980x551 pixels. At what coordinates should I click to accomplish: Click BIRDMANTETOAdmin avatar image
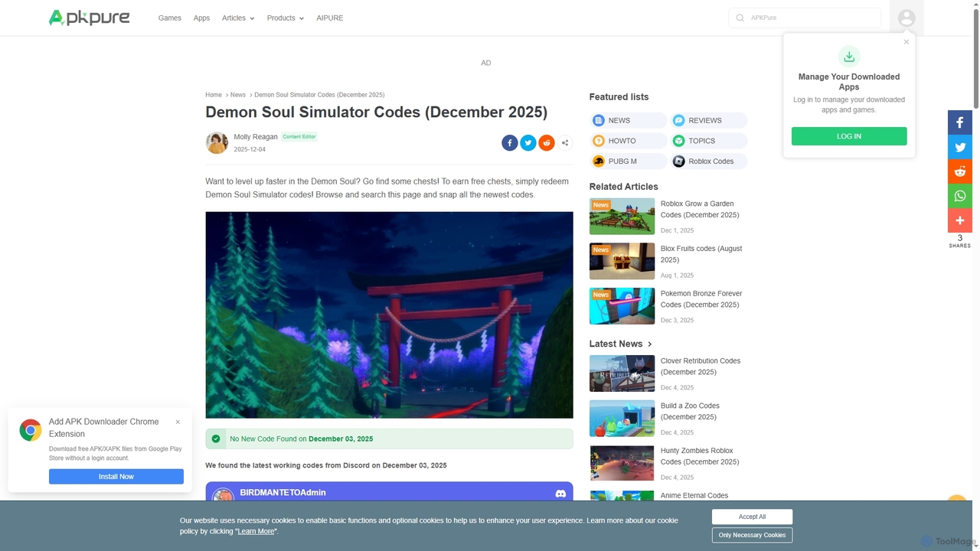click(x=223, y=495)
